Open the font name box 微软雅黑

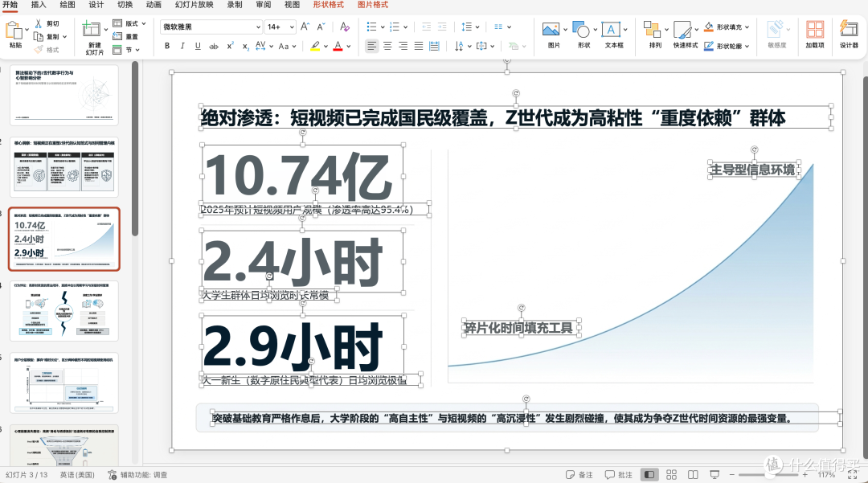coord(211,27)
